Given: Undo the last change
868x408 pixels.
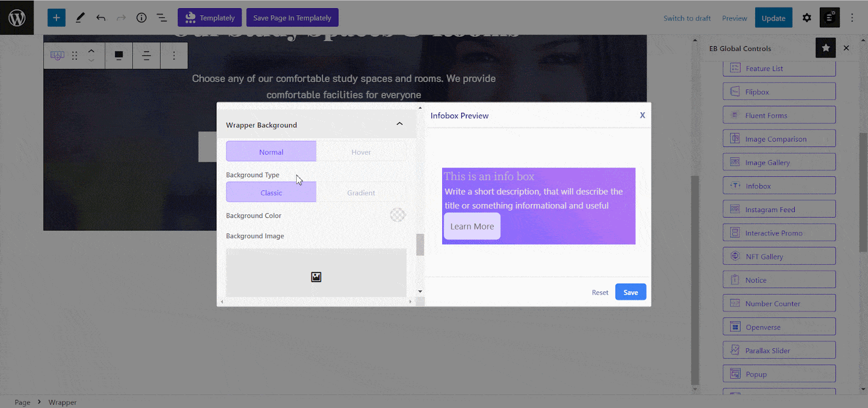Looking at the screenshot, I should (101, 17).
